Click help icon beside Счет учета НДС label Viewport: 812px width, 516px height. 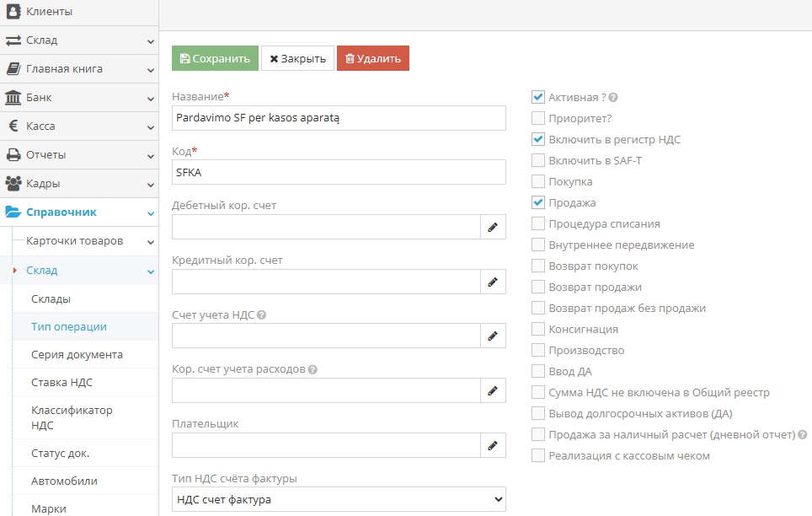tap(261, 314)
